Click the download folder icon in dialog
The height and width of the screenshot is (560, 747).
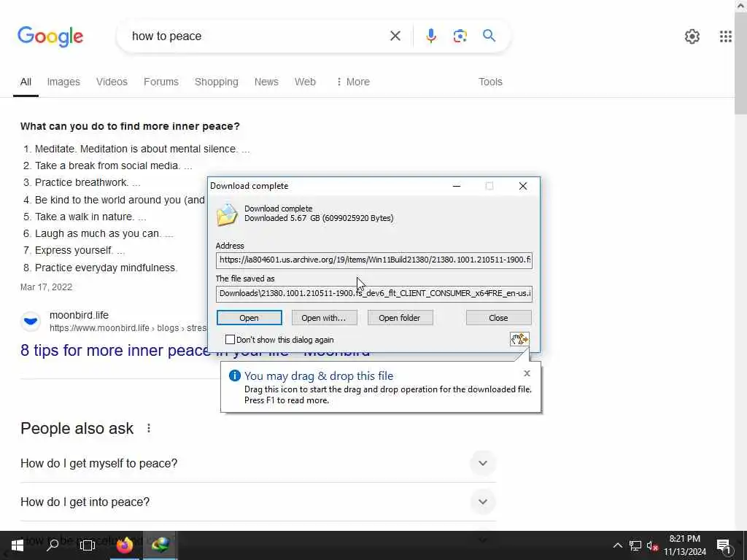point(227,215)
